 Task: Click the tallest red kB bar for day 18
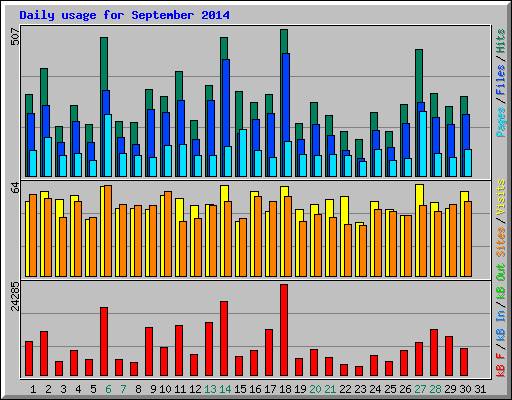[284, 330]
